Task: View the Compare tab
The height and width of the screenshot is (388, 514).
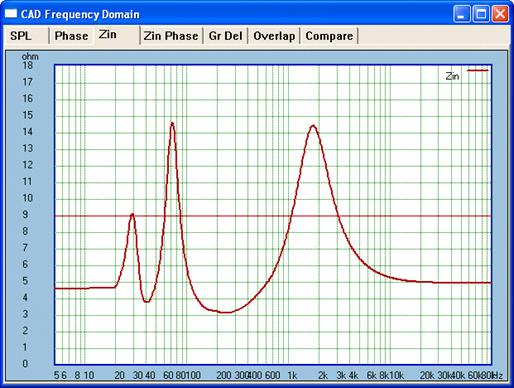Action: tap(329, 36)
